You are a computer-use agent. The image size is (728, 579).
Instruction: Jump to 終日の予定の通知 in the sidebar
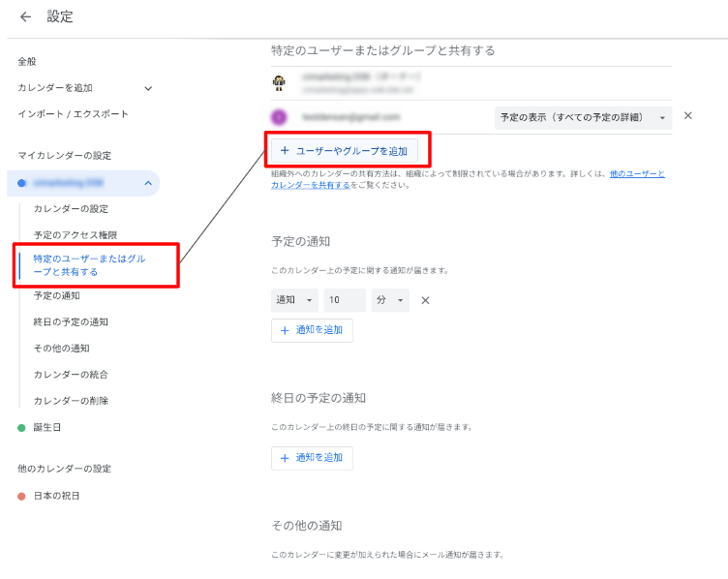[71, 321]
